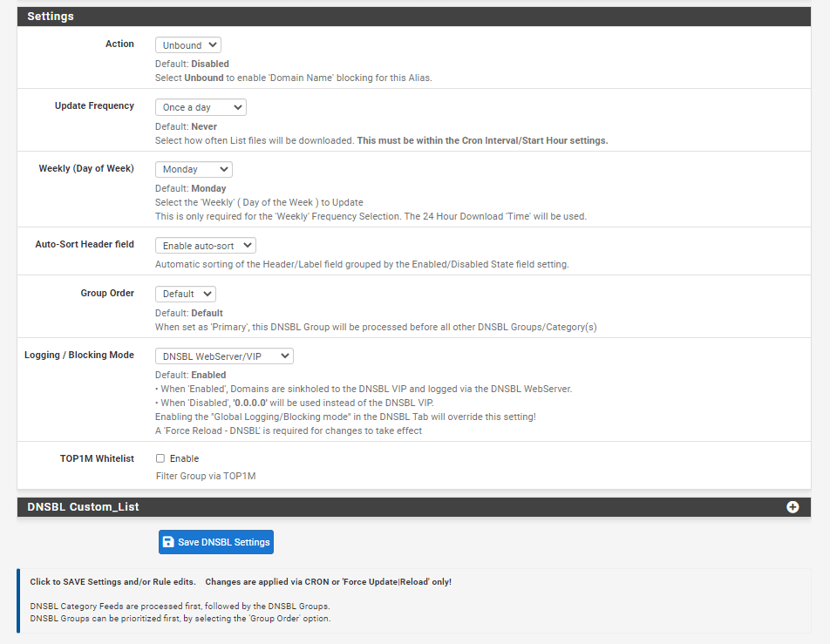Open the Group Order dropdown

(x=185, y=294)
